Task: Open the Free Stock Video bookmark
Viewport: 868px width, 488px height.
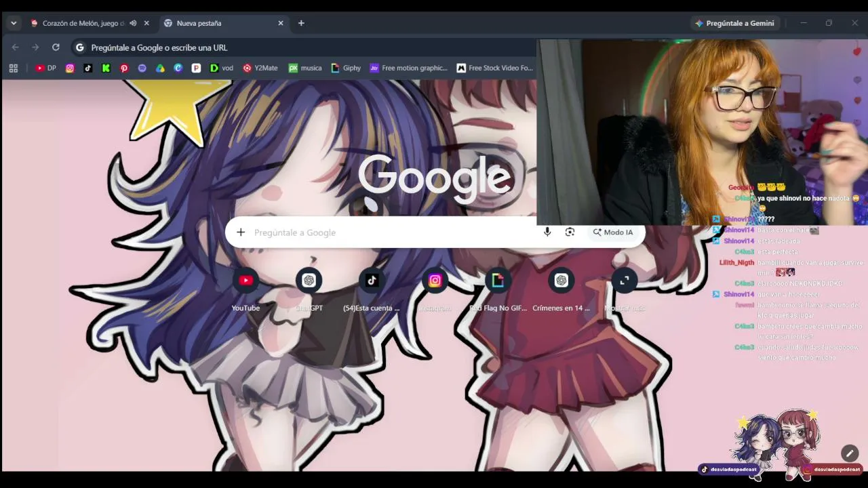Action: pyautogui.click(x=495, y=68)
